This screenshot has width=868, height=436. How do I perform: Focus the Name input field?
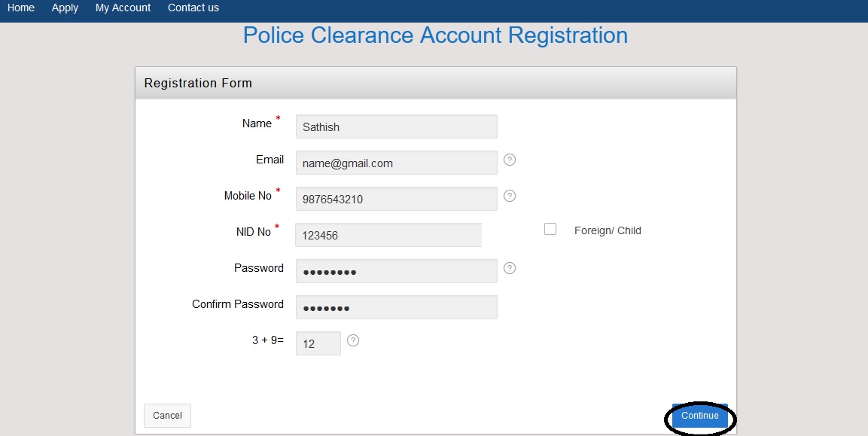point(396,127)
